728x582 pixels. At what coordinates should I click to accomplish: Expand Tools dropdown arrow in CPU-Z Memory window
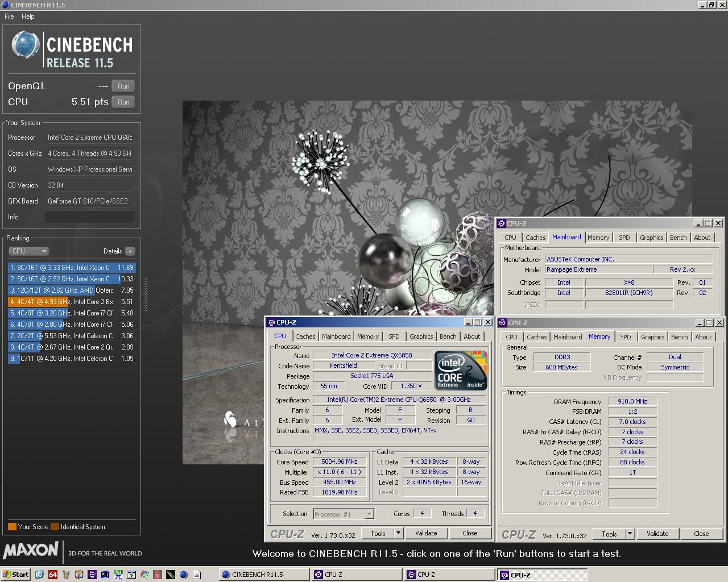pos(630,534)
